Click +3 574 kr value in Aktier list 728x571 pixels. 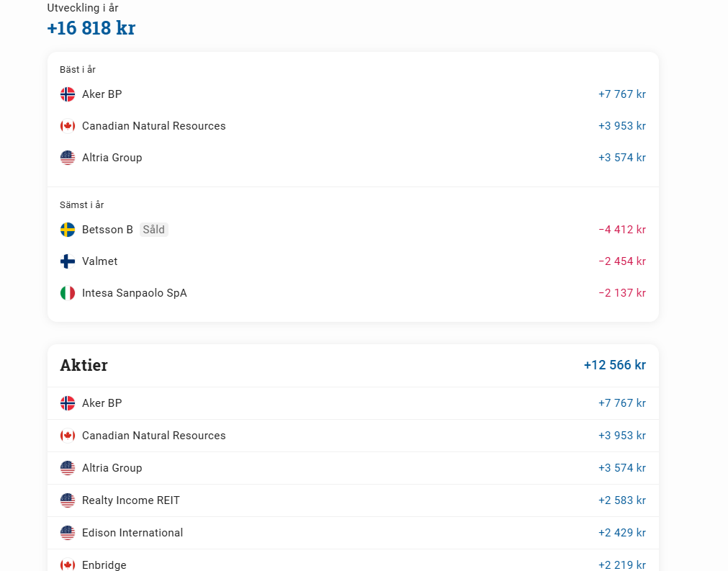(x=622, y=468)
